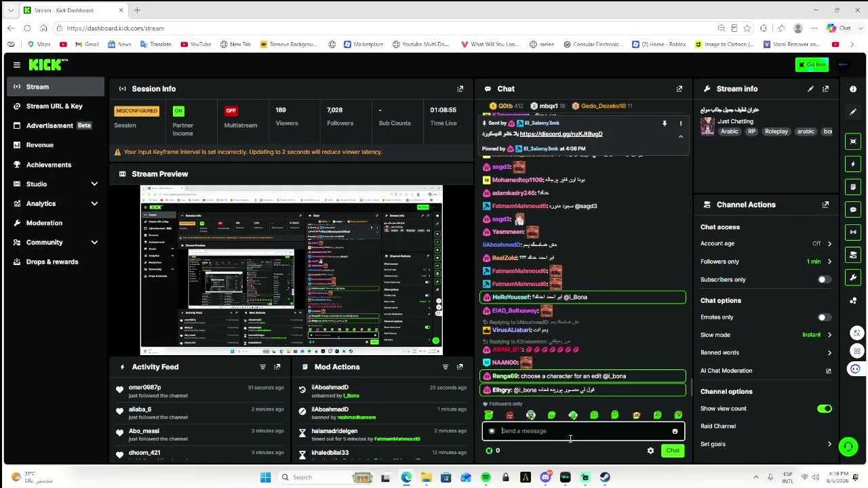Open Spotify from the Windows taskbar

tap(486, 477)
